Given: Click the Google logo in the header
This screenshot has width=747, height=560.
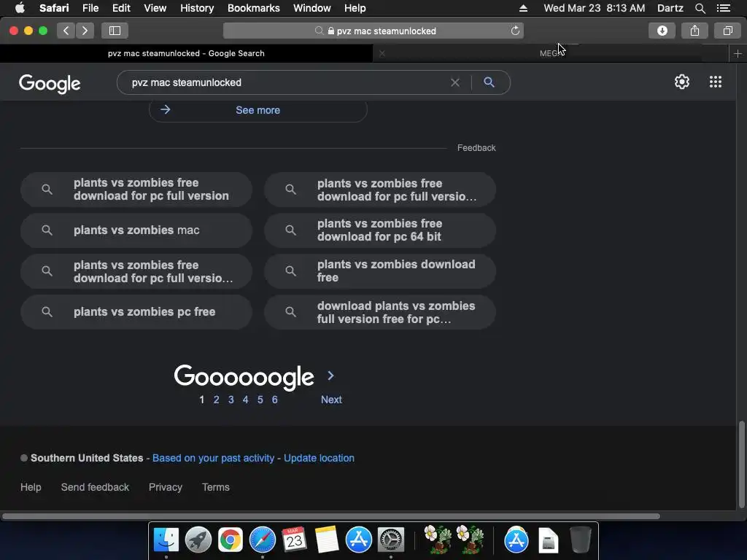Looking at the screenshot, I should pyautogui.click(x=50, y=83).
